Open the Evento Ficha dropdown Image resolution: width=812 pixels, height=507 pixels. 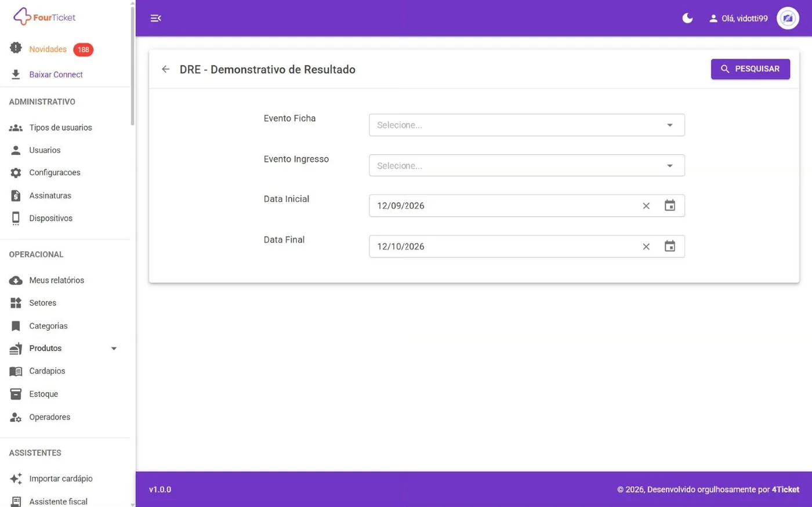pos(527,125)
